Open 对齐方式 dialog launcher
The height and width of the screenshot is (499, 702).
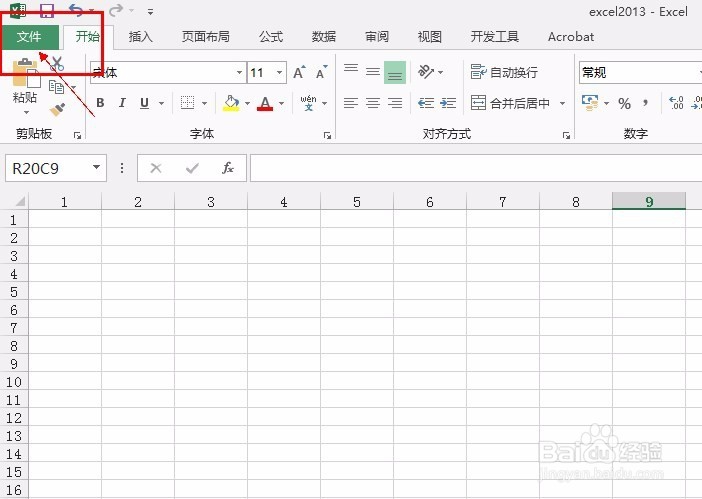pos(566,135)
